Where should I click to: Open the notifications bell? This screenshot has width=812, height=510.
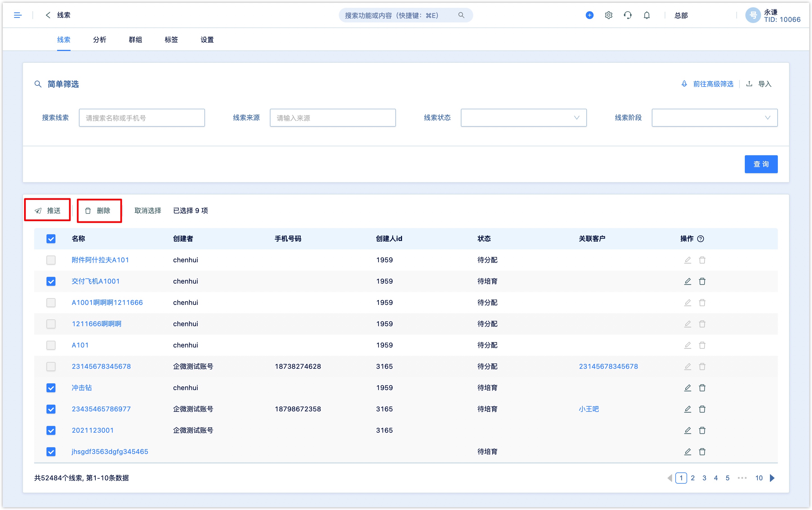646,15
